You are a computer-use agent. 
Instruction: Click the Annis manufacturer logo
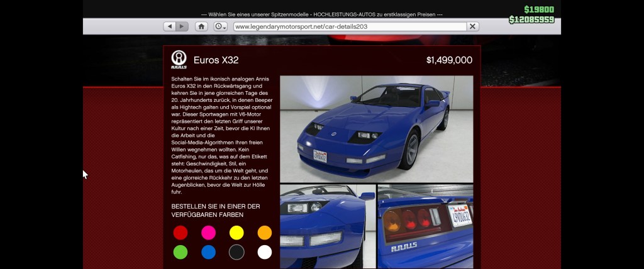[179, 60]
